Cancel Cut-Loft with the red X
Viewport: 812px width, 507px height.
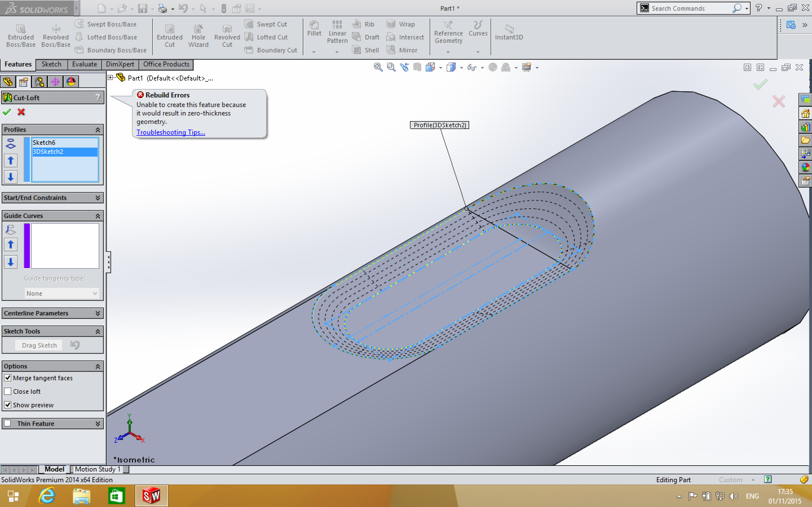click(21, 112)
